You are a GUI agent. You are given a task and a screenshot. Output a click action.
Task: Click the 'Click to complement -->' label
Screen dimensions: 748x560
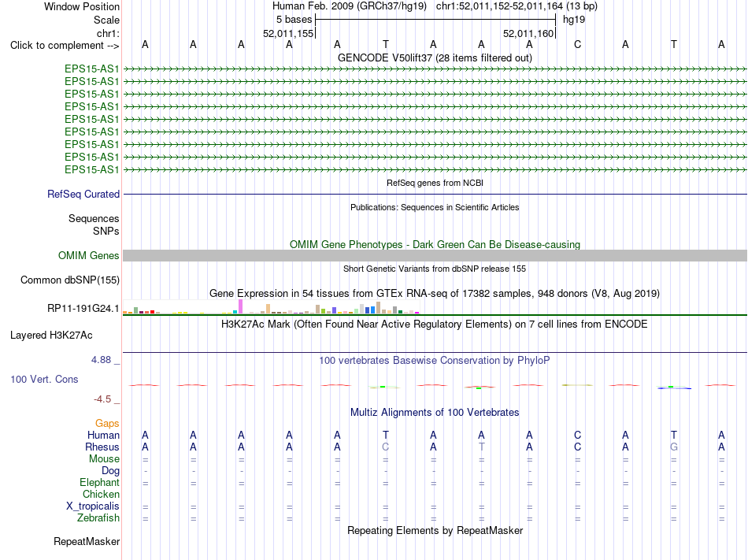65,46
